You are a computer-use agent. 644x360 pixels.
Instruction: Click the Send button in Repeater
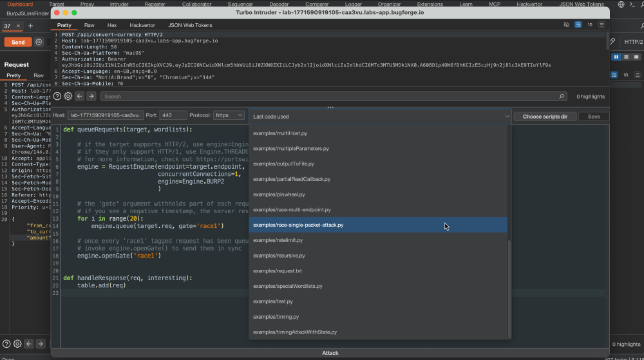pos(18,43)
